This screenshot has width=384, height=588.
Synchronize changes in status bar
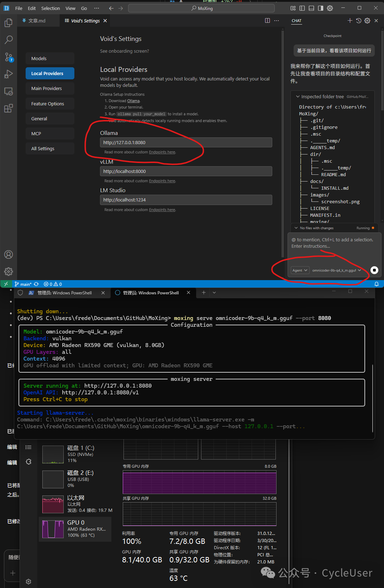(36, 284)
